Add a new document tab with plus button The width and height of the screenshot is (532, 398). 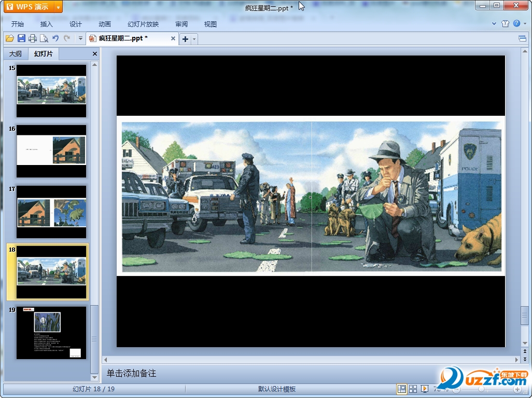pyautogui.click(x=185, y=39)
